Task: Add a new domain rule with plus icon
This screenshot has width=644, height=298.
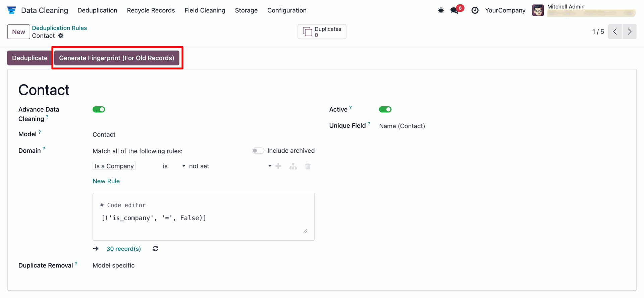Action: 278,166
